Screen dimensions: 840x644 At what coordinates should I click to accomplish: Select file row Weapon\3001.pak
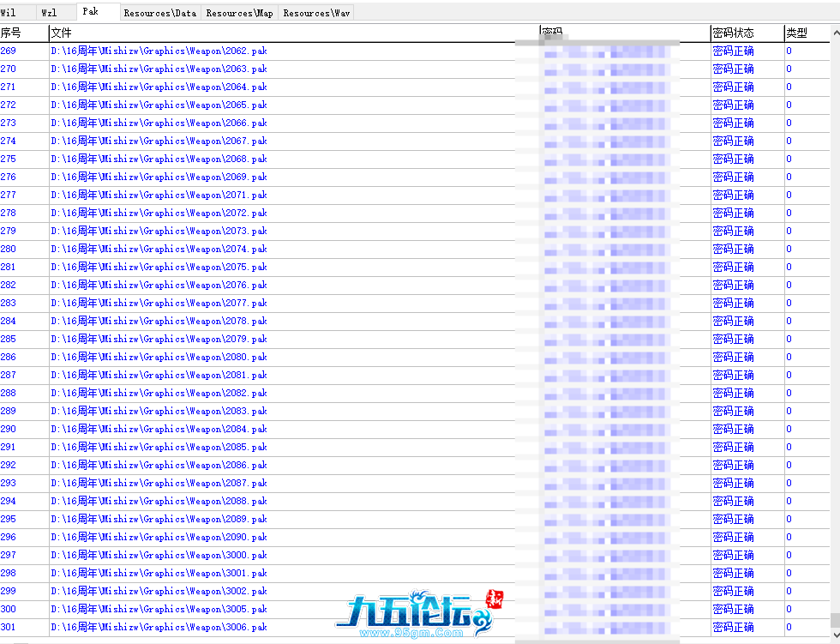pyautogui.click(x=415, y=574)
